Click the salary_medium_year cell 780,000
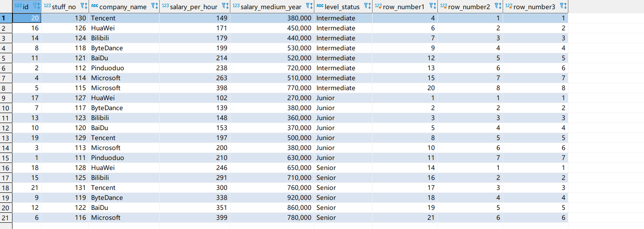This screenshot has width=644, height=229. pyautogui.click(x=272, y=217)
